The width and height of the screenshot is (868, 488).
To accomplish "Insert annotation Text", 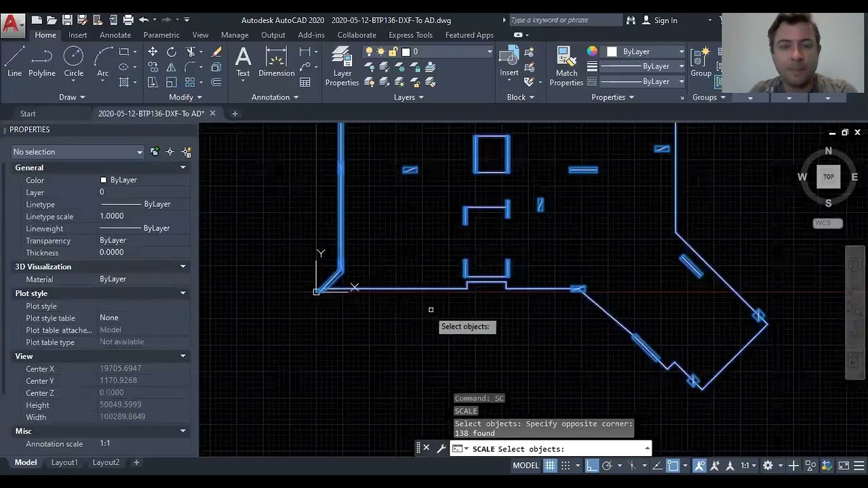I will [x=243, y=62].
